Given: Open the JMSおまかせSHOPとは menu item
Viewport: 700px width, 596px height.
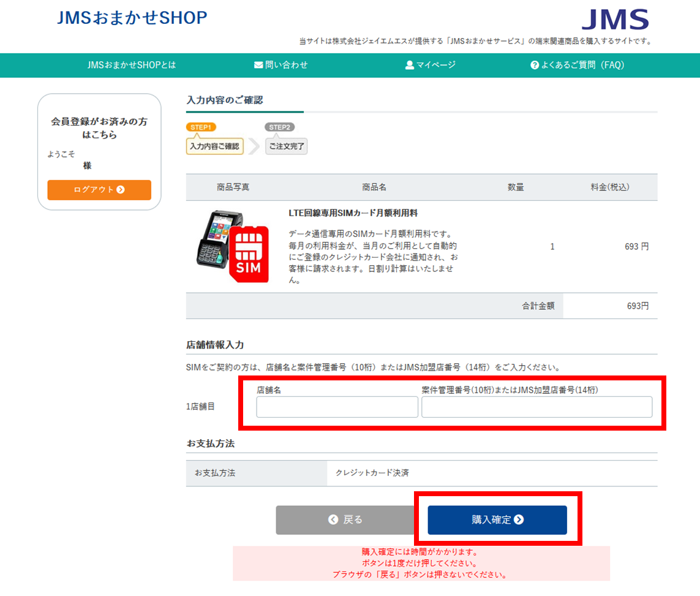Looking at the screenshot, I should pyautogui.click(x=131, y=65).
